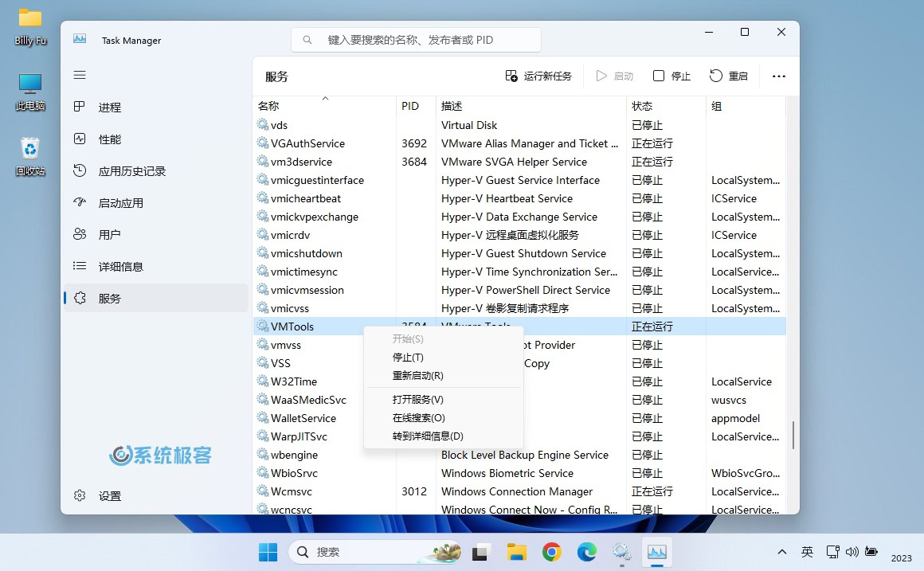Sort by the 描述 column header
Image resolution: width=924 pixels, height=571 pixels.
pyautogui.click(x=531, y=106)
